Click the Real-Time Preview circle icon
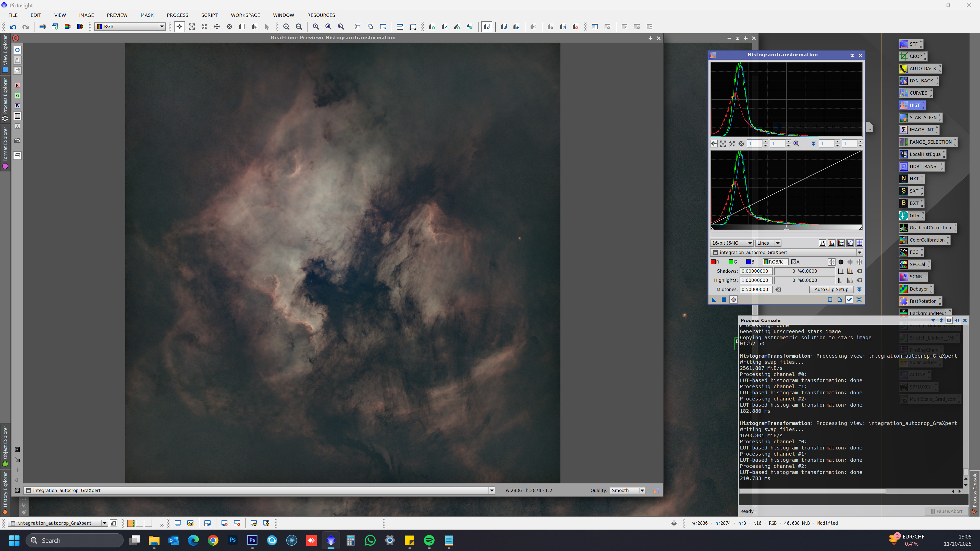 pos(733,300)
